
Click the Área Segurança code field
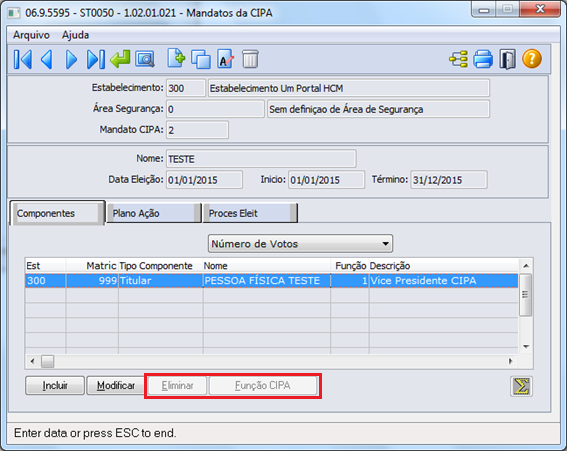point(215,109)
